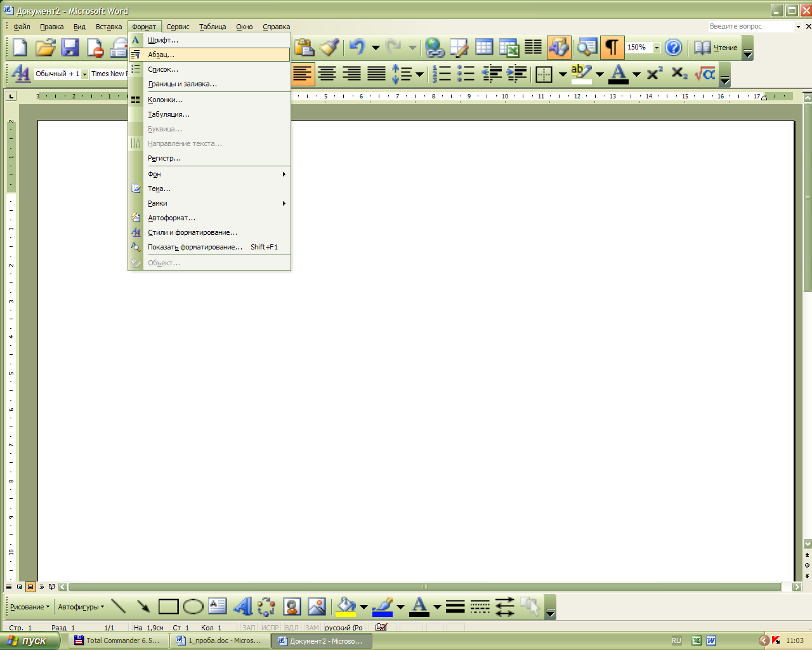Viewport: 812px width, 650px height.
Task: Open the style name dropdown arrow
Action: (x=85, y=74)
